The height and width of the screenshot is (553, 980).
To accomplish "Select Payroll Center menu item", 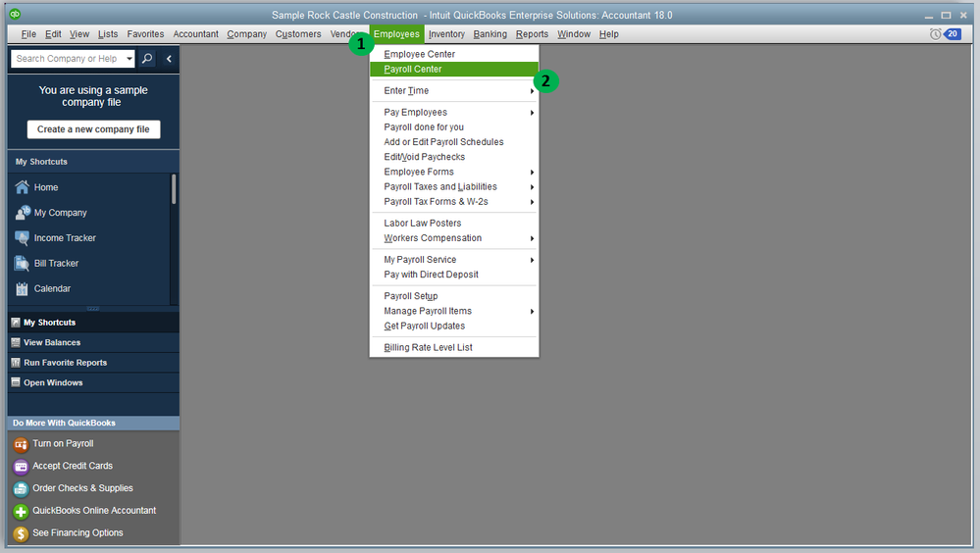I will click(x=454, y=70).
